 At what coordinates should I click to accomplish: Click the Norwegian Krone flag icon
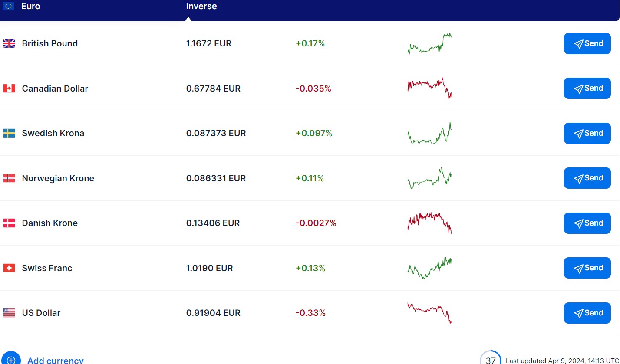(x=9, y=178)
